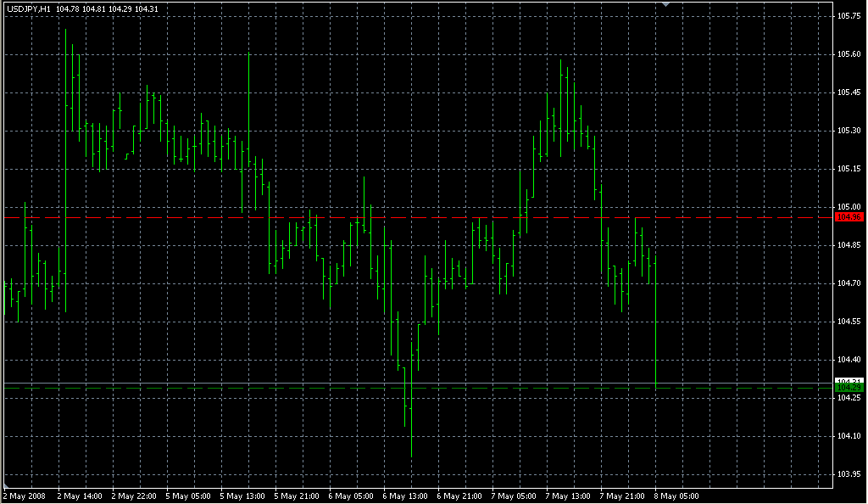Viewport: 868px width, 504px height.
Task: Click the 104.10 price scale label
Action: (x=849, y=436)
